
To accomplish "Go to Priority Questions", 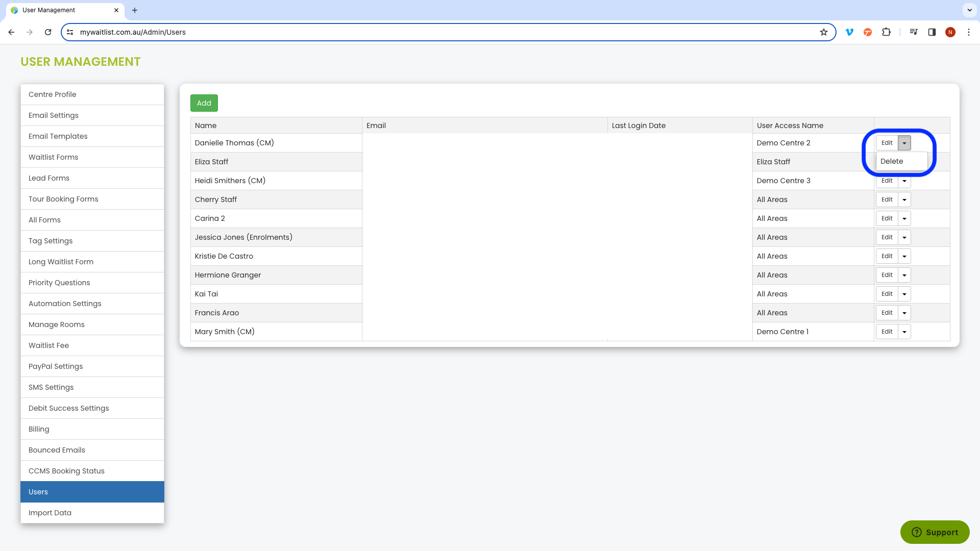I will (x=92, y=283).
